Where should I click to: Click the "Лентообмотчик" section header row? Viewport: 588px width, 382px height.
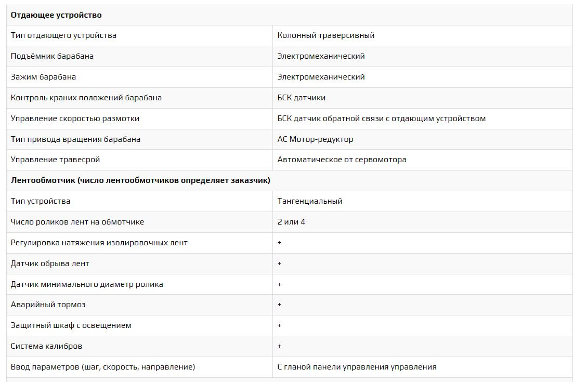(x=140, y=180)
